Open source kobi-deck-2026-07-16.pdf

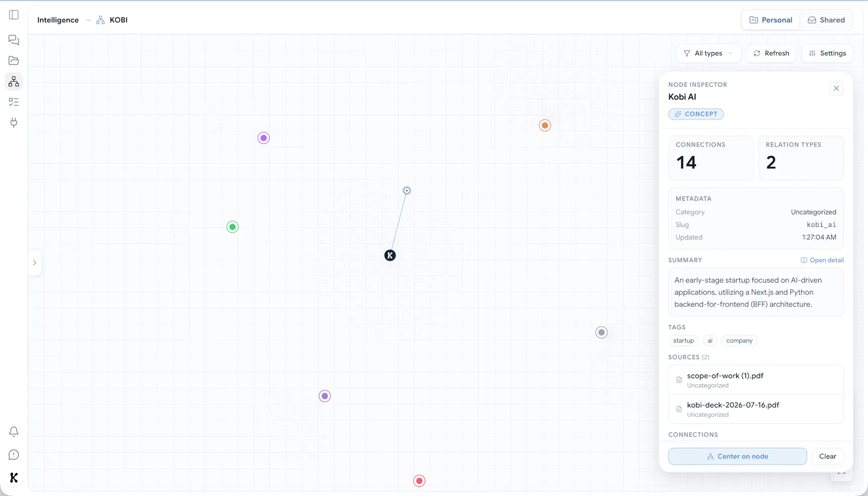click(x=756, y=409)
